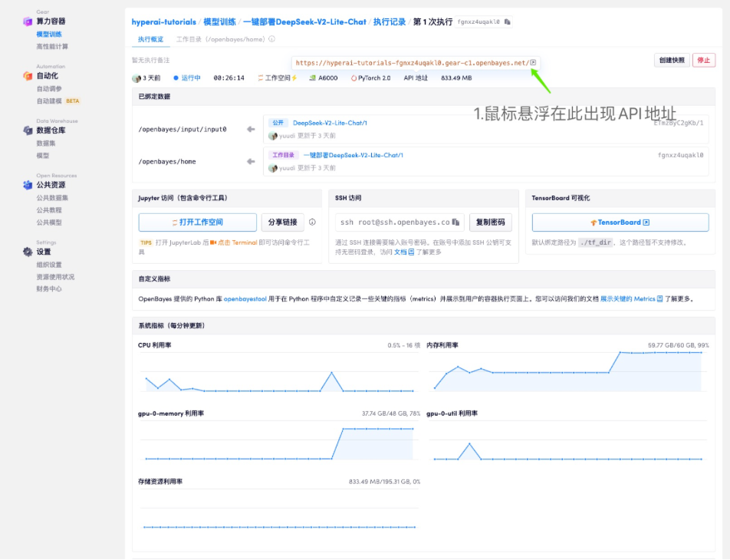Open 模型 under 数据仓库
Image resolution: width=730 pixels, height=560 pixels.
42,155
